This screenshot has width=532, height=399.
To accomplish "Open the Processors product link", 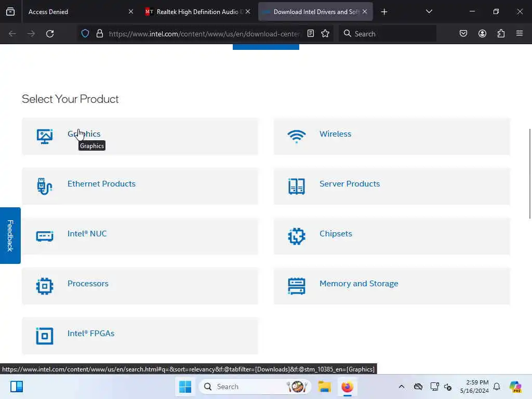I will pos(88,283).
